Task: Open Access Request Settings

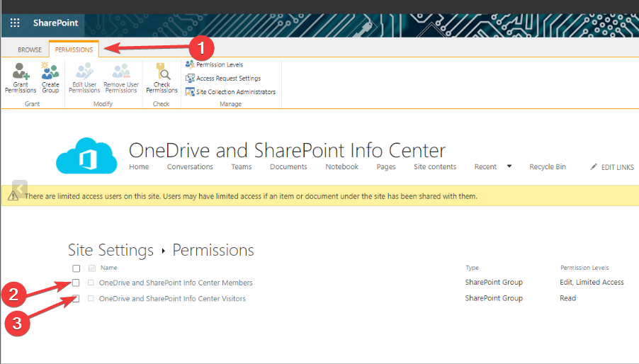Action: (x=223, y=78)
